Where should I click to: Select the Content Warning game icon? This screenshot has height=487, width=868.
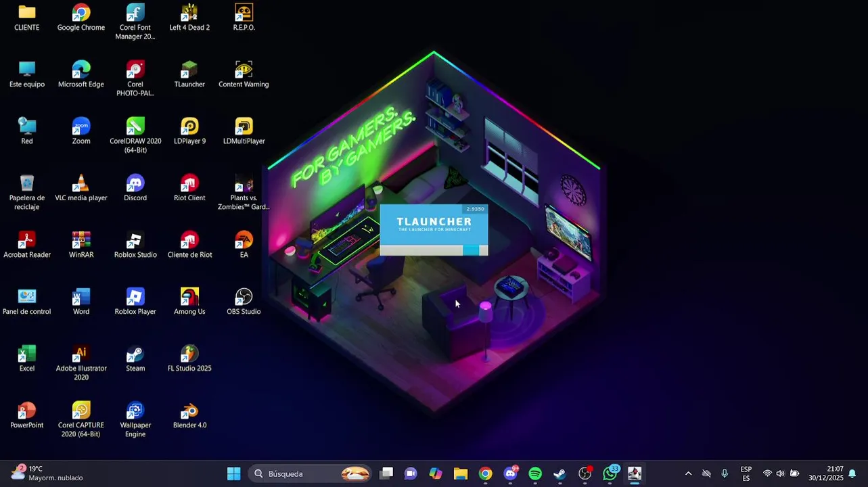[244, 74]
